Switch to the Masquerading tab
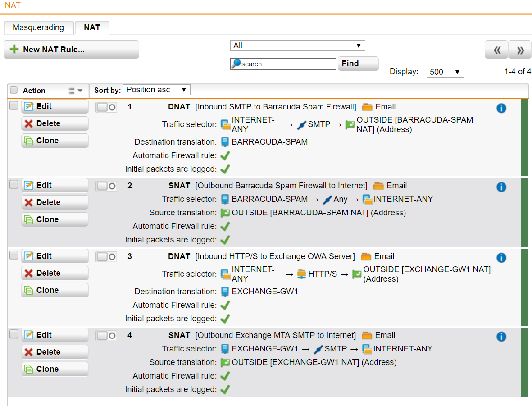This screenshot has width=532, height=406. click(38, 27)
